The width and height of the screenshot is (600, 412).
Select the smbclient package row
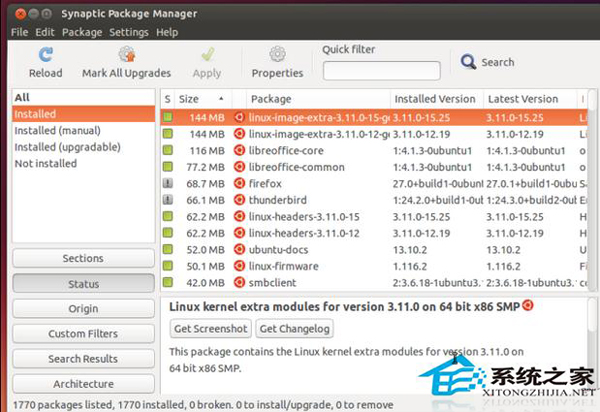coord(374,282)
